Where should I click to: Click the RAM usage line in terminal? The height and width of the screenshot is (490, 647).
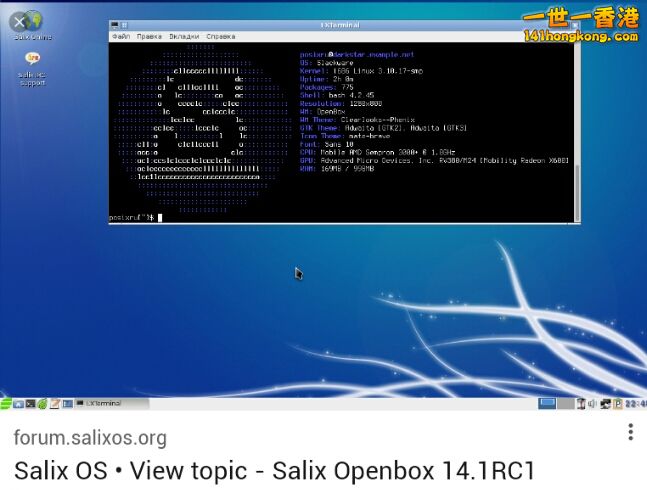point(337,168)
